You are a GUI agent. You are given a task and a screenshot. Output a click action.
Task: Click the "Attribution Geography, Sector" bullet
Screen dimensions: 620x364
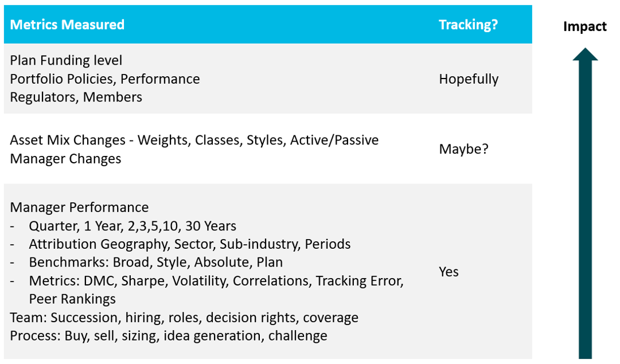[x=189, y=244]
